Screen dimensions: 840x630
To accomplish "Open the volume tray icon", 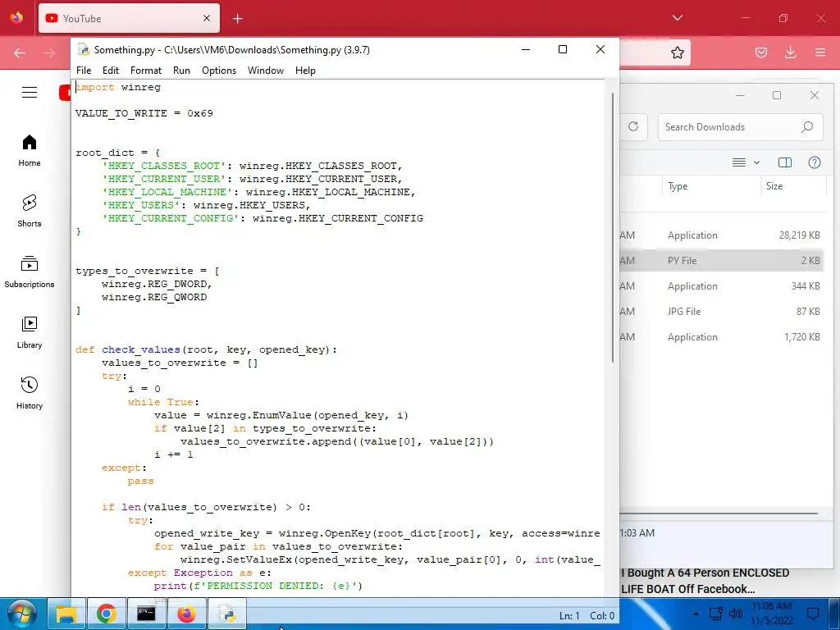I will pyautogui.click(x=736, y=614).
